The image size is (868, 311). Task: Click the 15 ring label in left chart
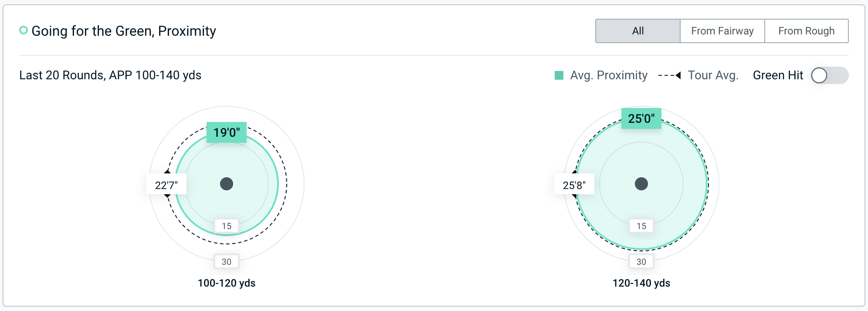(227, 226)
